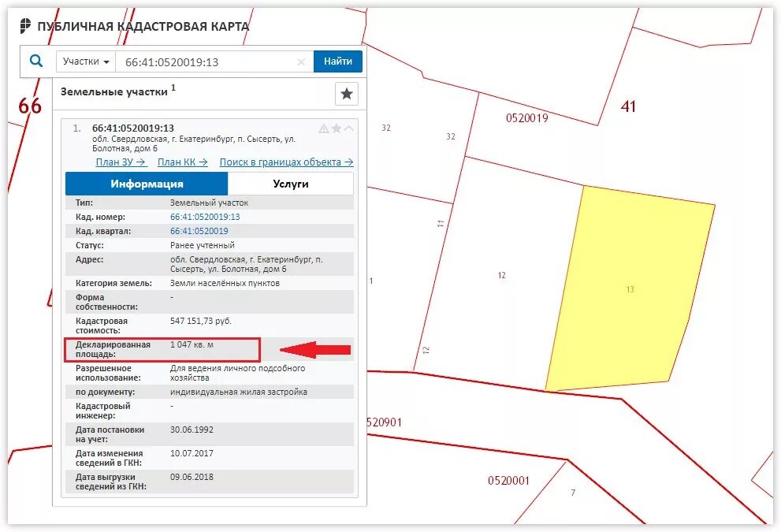The height and width of the screenshot is (532, 781).
Task: Click the Найти button
Action: click(338, 61)
